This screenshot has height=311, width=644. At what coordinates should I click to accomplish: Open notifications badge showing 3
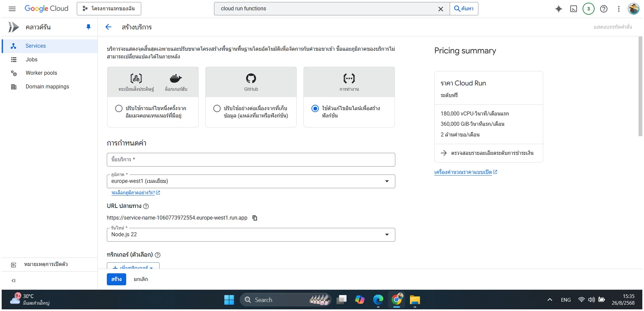(589, 9)
